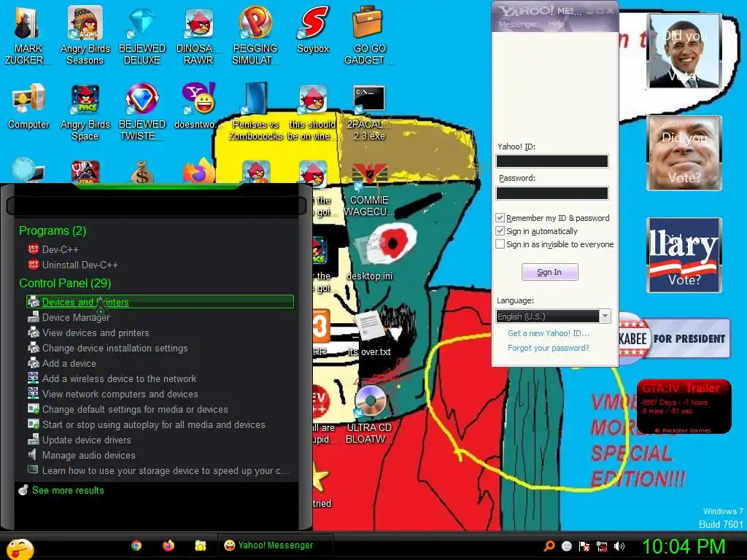747x560 pixels.
Task: Focus the Password input field
Action: pos(552,192)
